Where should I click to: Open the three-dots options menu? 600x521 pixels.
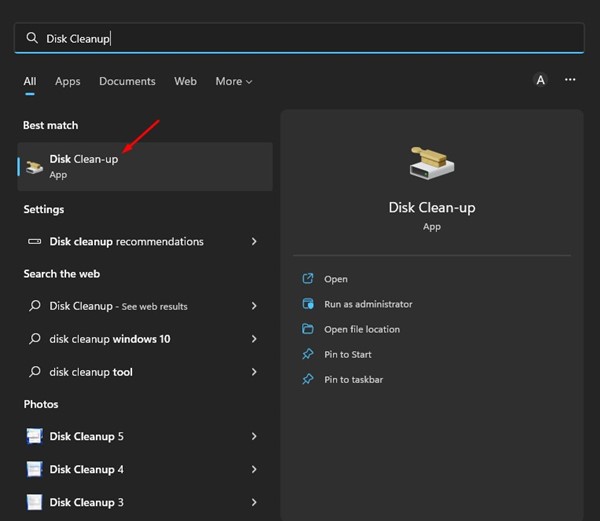pos(570,80)
